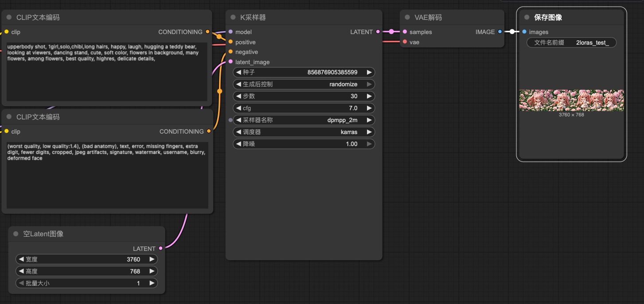Collapse the 空Latent图像 node via its title dot

16,234
